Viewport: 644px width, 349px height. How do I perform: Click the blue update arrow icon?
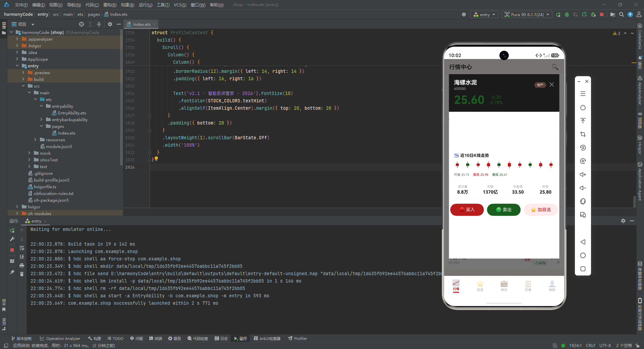(630, 14)
